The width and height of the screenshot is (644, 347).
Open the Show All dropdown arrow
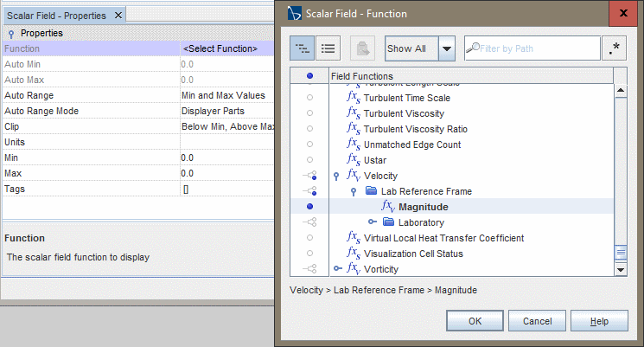(x=446, y=48)
